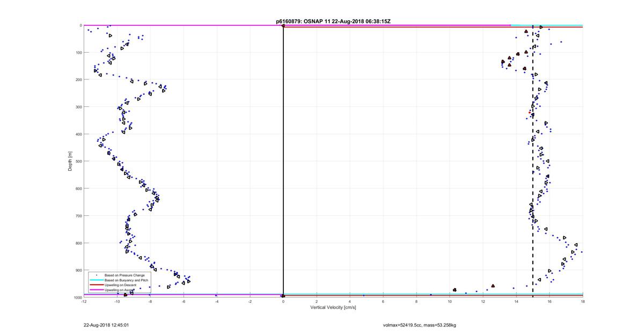Click the y-axis tick label '200'
The height and width of the screenshot is (334, 644).
point(78,80)
